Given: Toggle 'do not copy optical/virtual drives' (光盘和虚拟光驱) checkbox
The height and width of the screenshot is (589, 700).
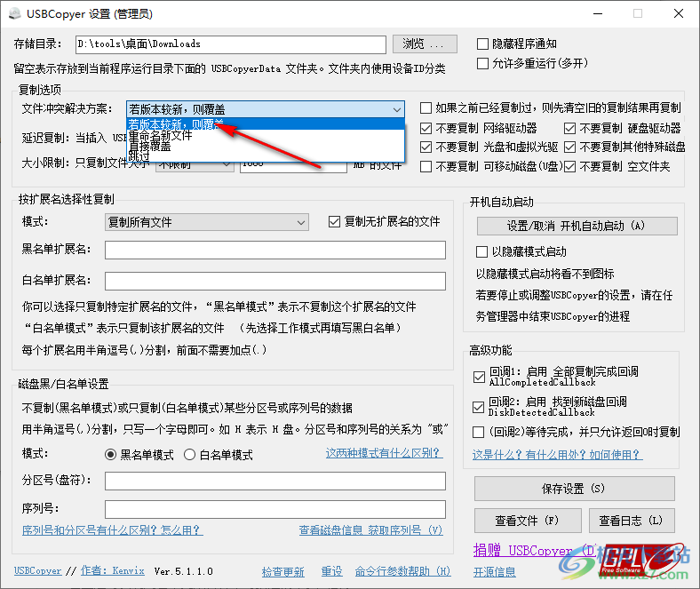Looking at the screenshot, I should pos(426,147).
